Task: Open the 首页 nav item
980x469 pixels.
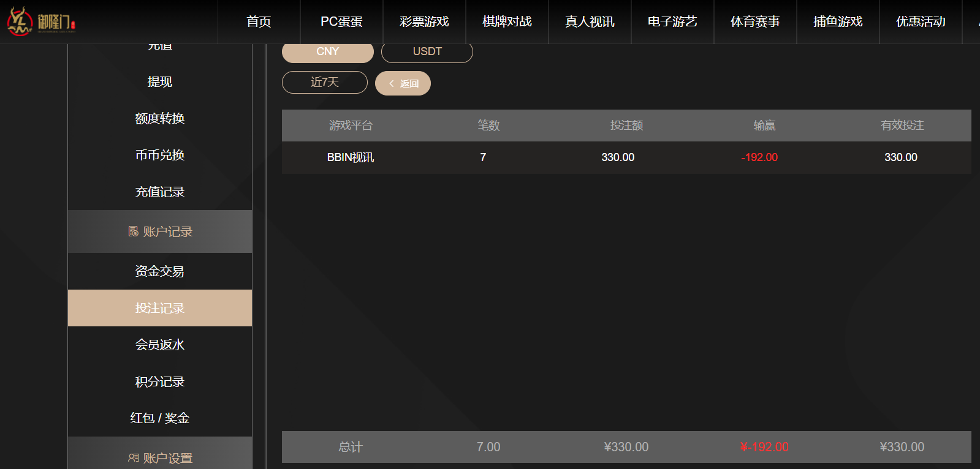Action: [259, 21]
